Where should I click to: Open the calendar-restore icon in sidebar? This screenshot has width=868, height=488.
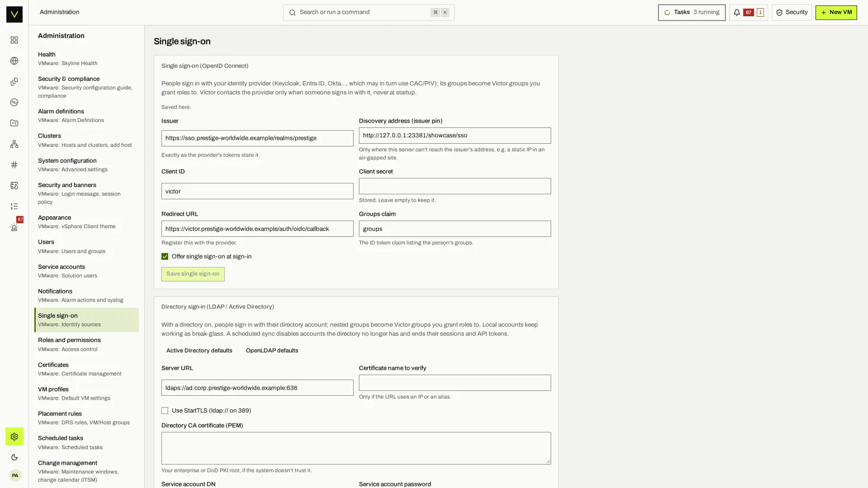click(14, 185)
